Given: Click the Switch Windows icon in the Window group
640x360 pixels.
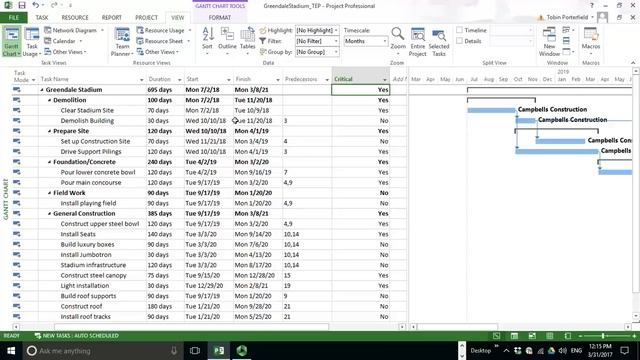Looking at the screenshot, I should 568,30.
